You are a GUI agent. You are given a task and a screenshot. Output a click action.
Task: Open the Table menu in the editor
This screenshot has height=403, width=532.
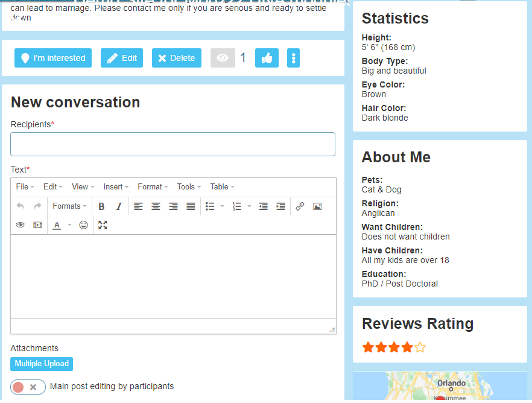[x=222, y=187]
